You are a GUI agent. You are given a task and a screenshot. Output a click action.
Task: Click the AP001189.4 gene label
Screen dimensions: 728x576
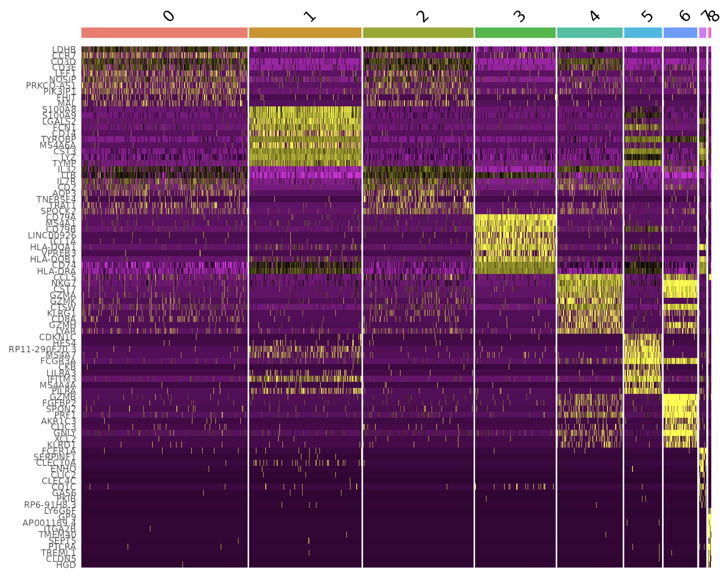(x=49, y=524)
